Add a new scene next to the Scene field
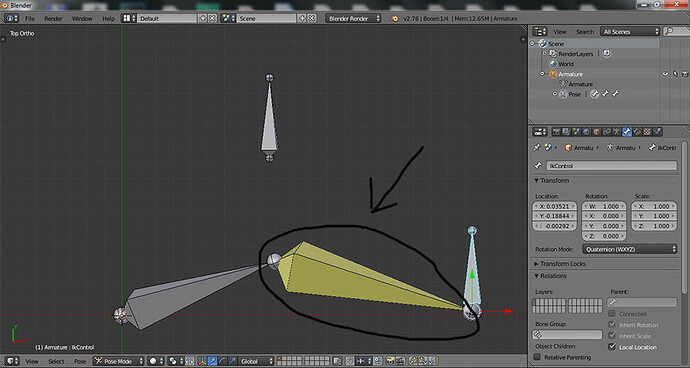690x368 pixels. (302, 18)
